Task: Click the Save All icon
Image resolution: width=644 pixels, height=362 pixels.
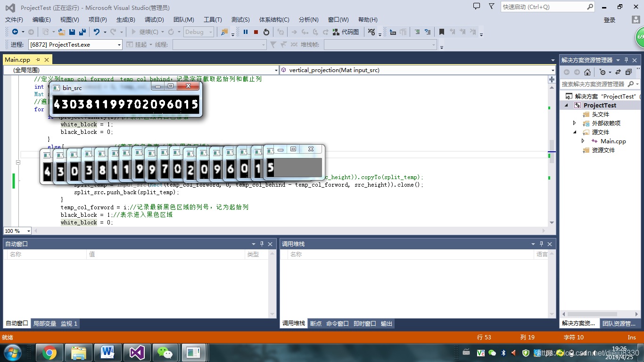Action: point(83,32)
